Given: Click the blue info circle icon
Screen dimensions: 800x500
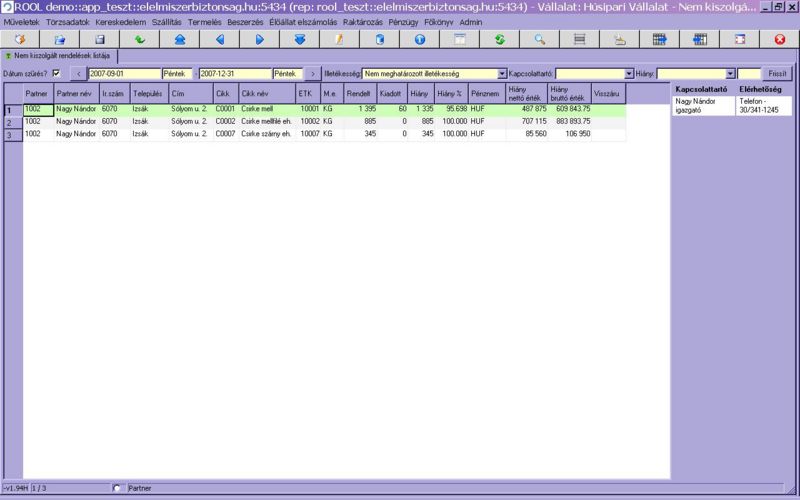Looking at the screenshot, I should 420,39.
